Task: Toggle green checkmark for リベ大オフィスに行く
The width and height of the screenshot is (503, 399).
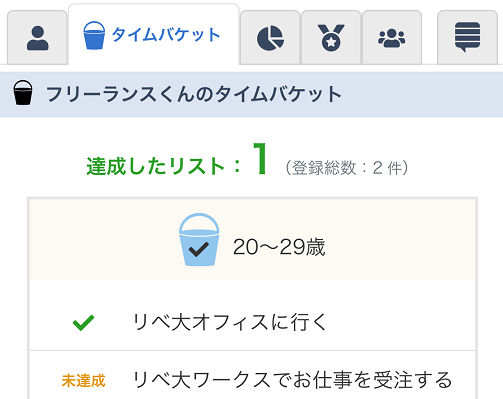Action: pyautogui.click(x=83, y=323)
